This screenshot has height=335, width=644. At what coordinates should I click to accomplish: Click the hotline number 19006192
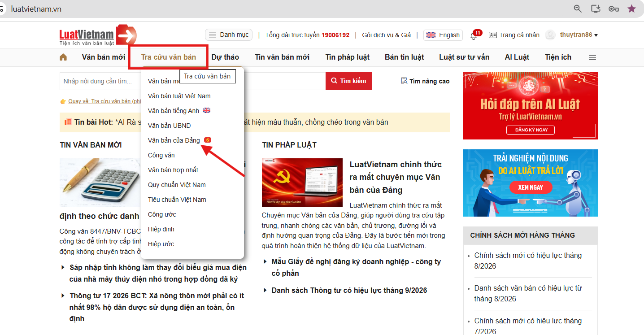335,35
